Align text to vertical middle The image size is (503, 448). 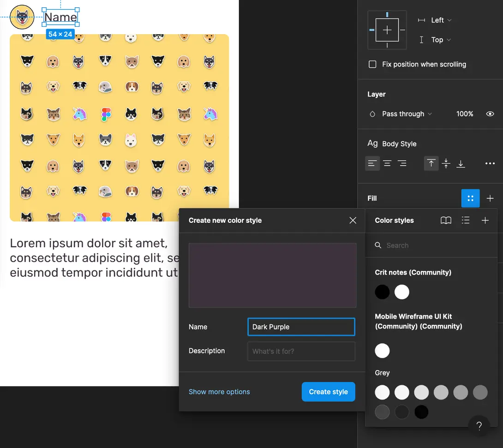(x=446, y=163)
